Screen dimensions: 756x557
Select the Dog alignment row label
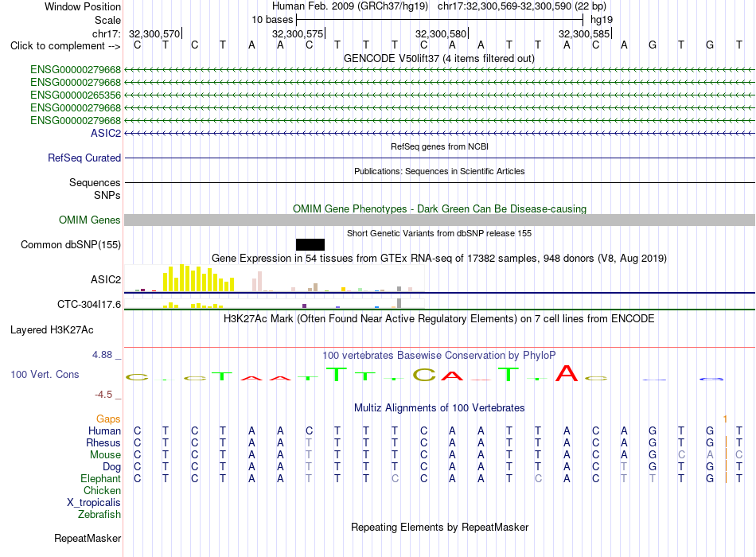coord(111,467)
